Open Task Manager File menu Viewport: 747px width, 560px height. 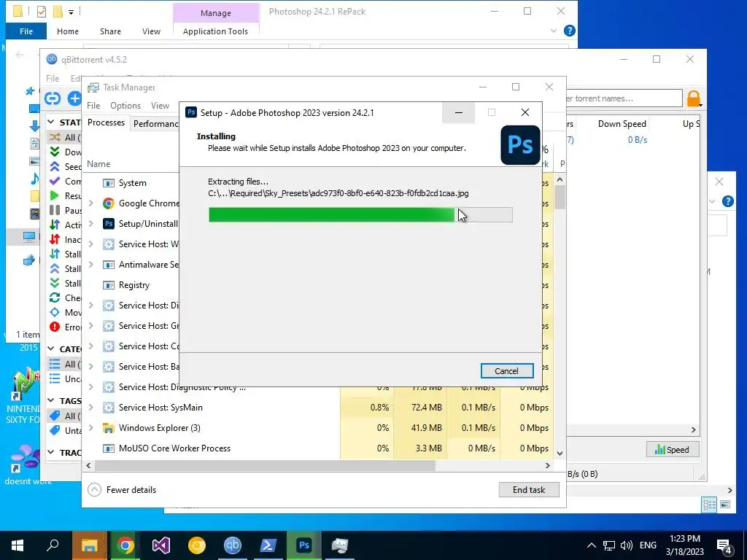pyautogui.click(x=93, y=106)
